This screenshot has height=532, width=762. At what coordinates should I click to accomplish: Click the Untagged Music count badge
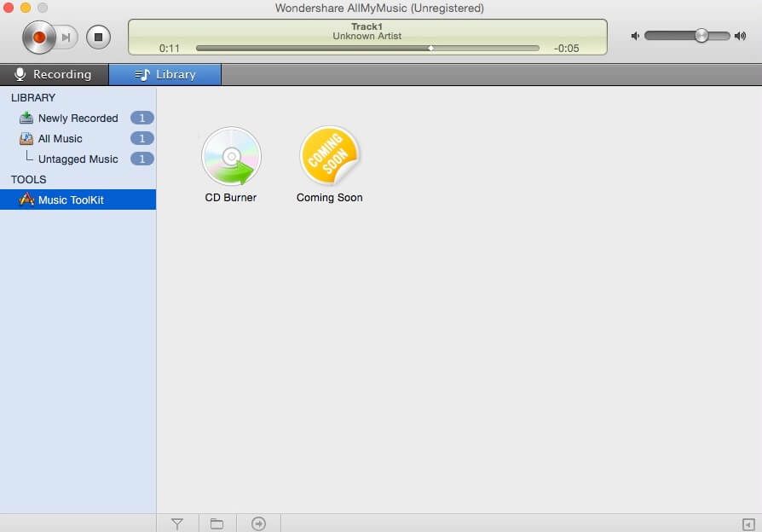pos(141,159)
